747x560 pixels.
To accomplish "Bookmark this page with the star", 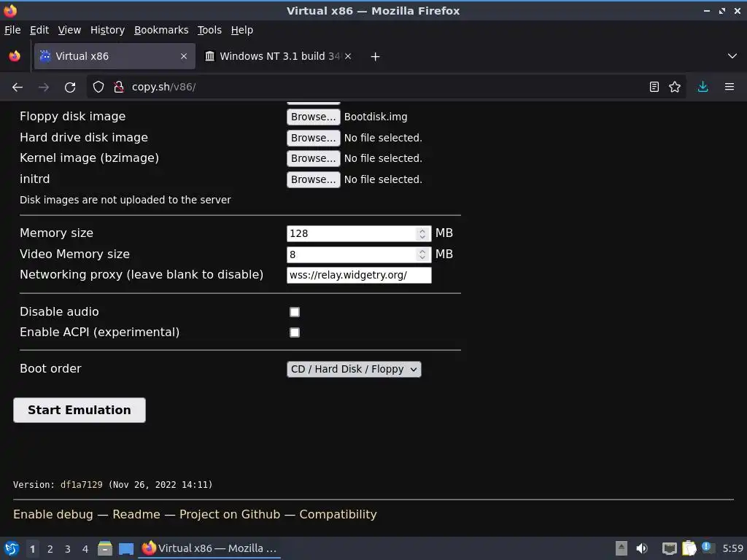I will coord(675,87).
